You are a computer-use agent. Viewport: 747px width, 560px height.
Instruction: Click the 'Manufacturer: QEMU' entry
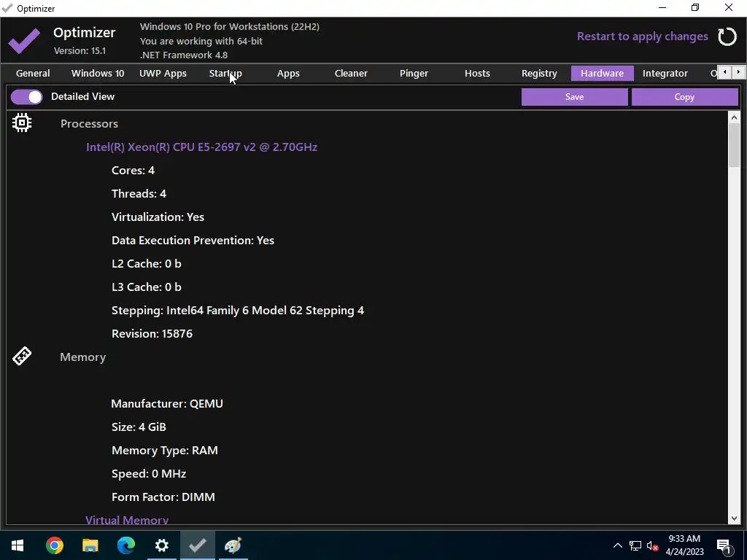tap(167, 404)
